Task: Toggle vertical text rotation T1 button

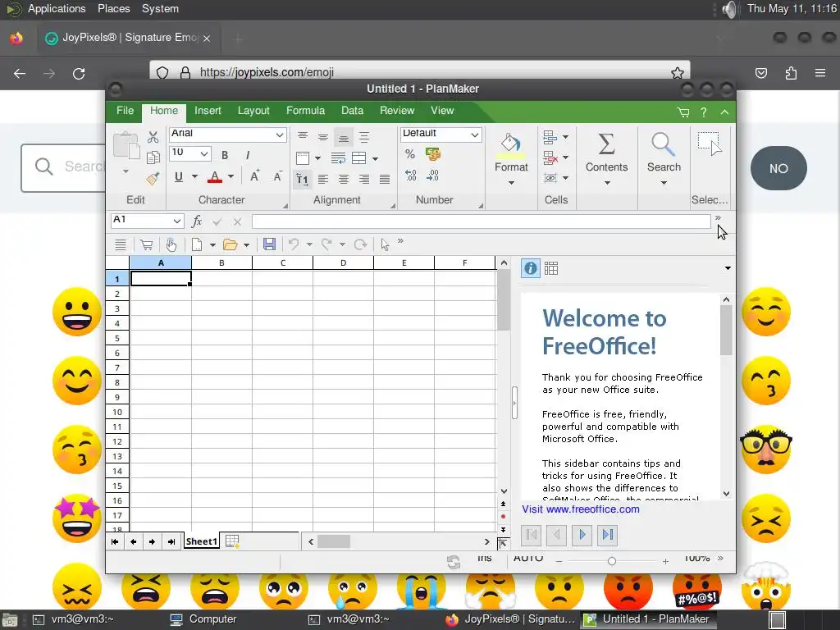Action: (x=302, y=179)
